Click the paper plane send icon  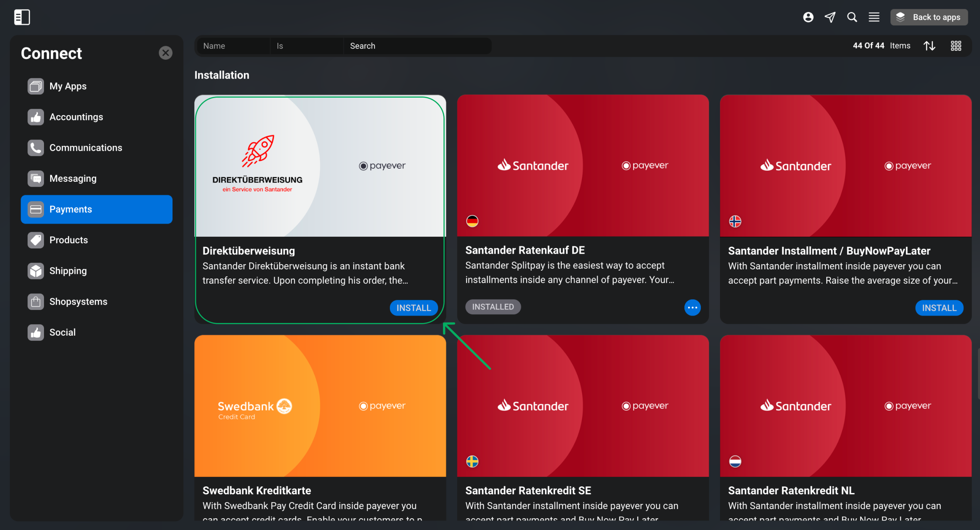(830, 17)
